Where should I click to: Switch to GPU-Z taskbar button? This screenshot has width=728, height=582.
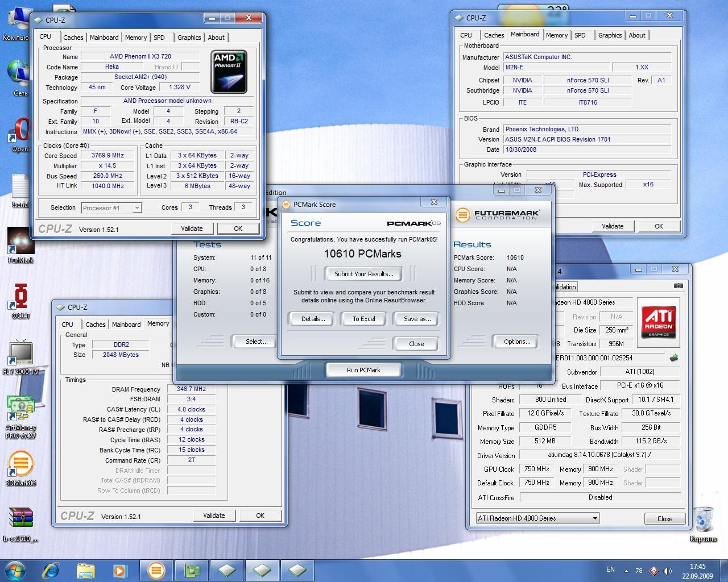coord(191,570)
